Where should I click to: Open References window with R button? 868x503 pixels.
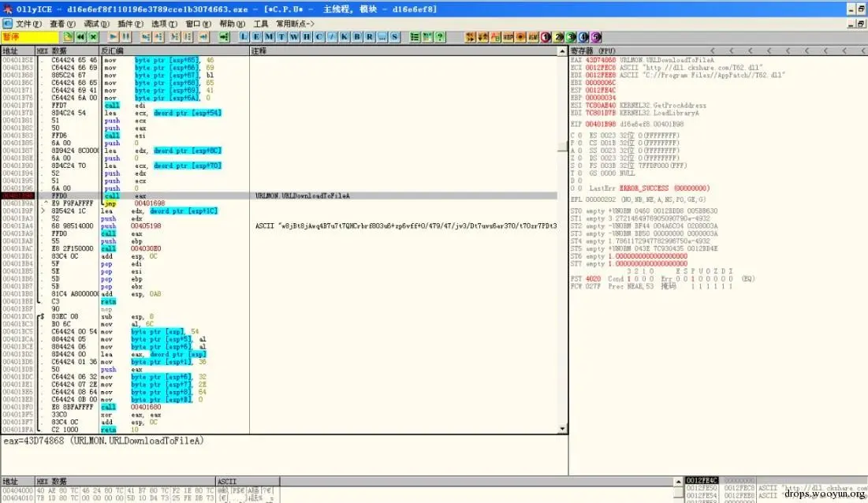click(369, 37)
